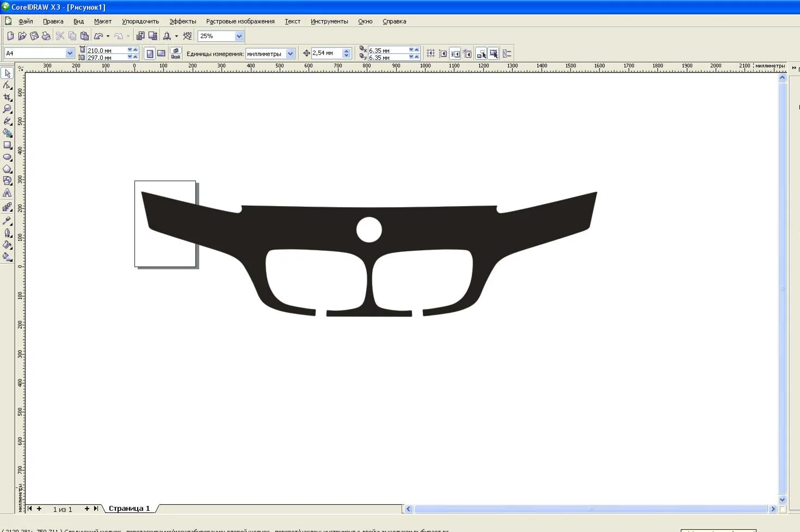800x532 pixels.
Task: Open the zoom level 25% dropdown
Action: (238, 36)
